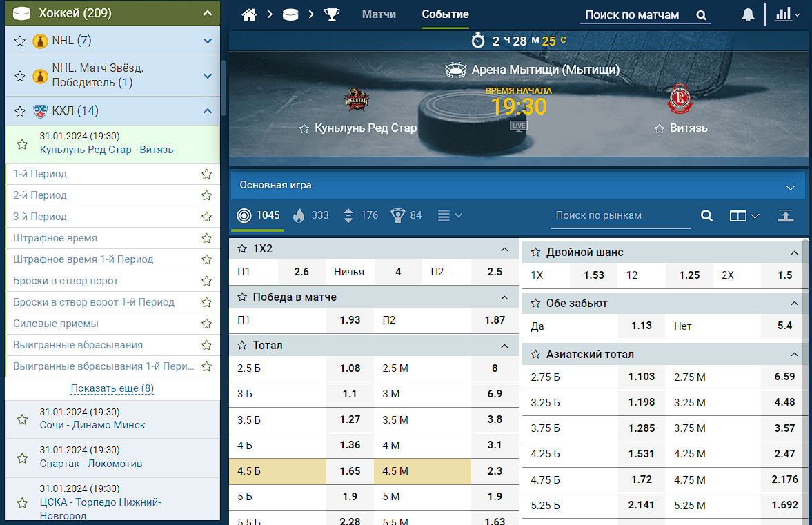Open column layout selector icon
The height and width of the screenshot is (525, 812).
point(744,215)
